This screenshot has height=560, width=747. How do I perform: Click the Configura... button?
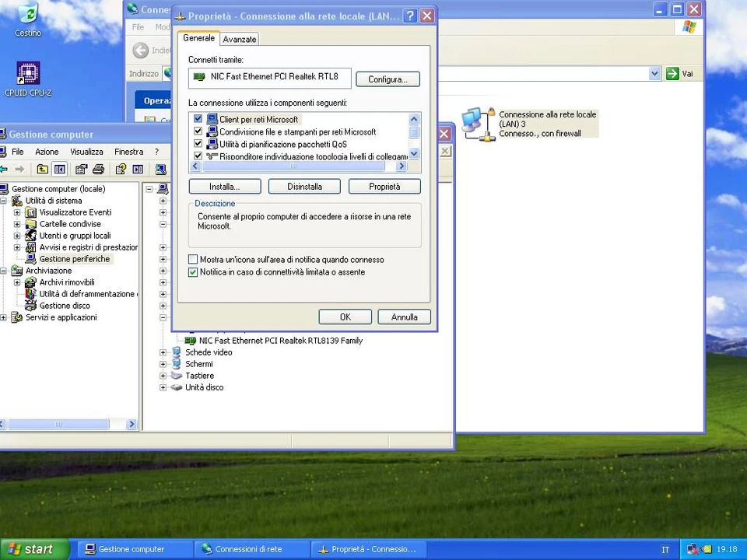388,79
